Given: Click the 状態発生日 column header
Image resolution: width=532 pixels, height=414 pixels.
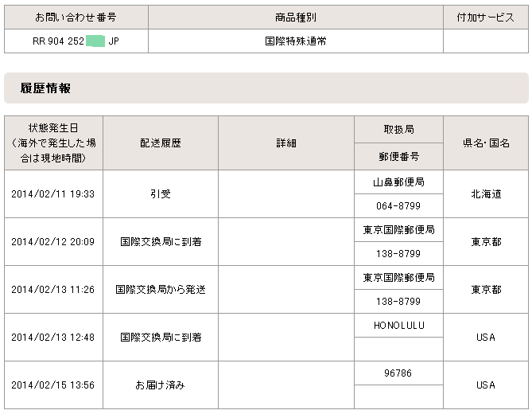Looking at the screenshot, I should (53, 143).
